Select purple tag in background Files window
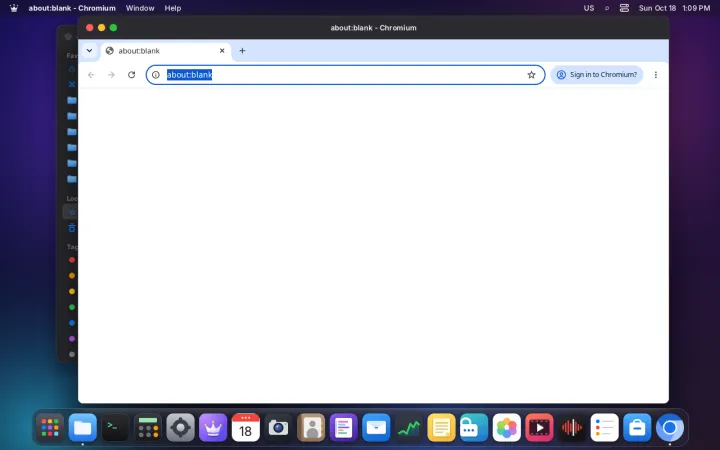 72,338
